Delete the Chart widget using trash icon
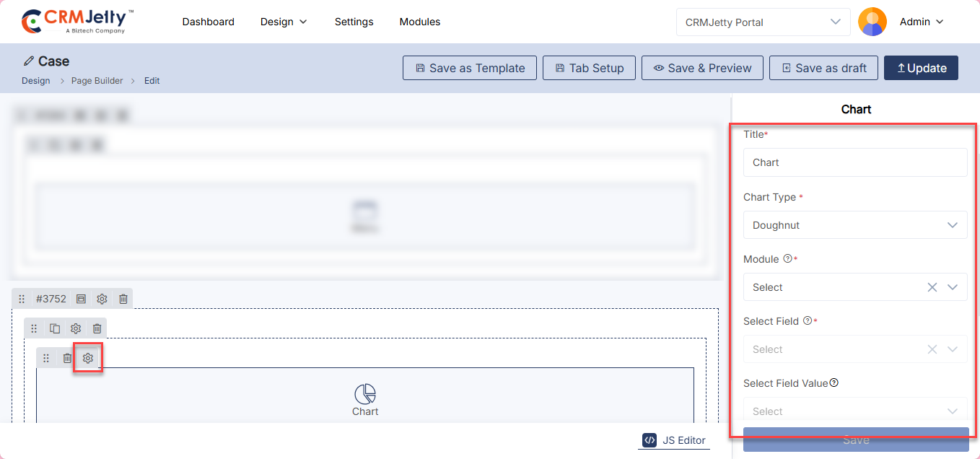This screenshot has width=980, height=459. click(67, 358)
